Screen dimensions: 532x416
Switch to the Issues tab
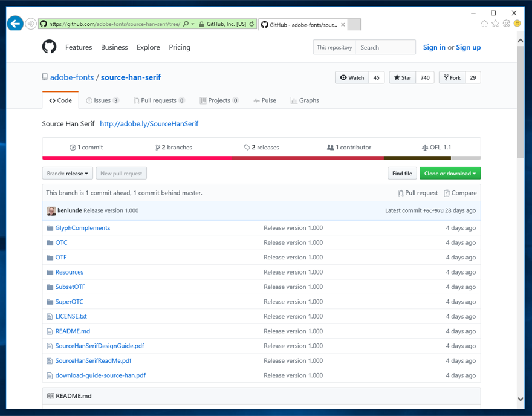coord(102,100)
